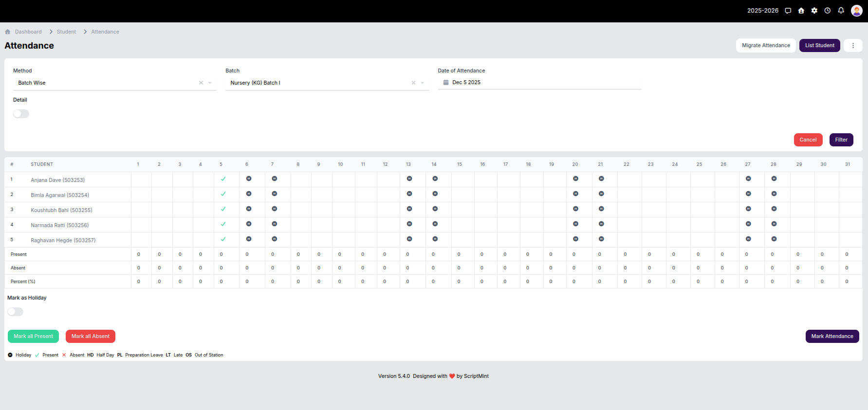The width and height of the screenshot is (868, 410).
Task: Click the Percent (%) row label
Action: (x=23, y=282)
